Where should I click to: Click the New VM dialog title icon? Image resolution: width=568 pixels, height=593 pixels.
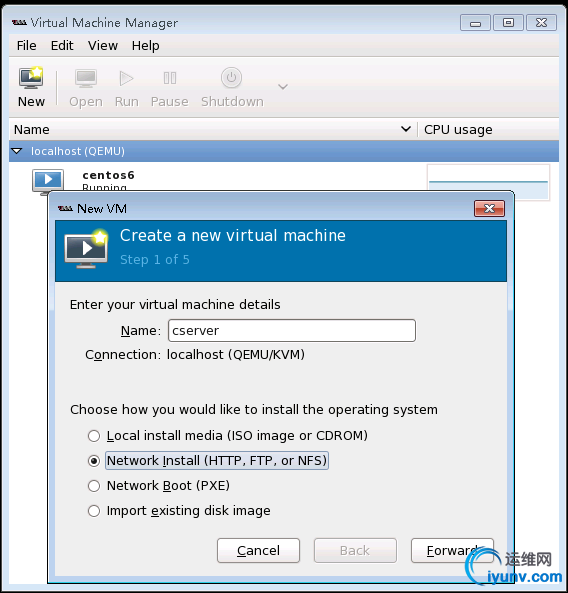65,208
